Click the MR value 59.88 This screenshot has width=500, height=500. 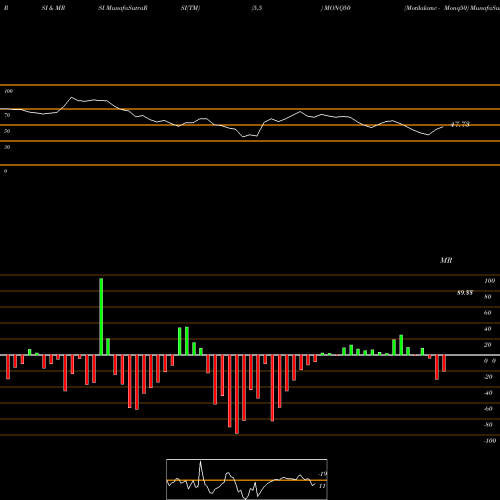pos(465,293)
